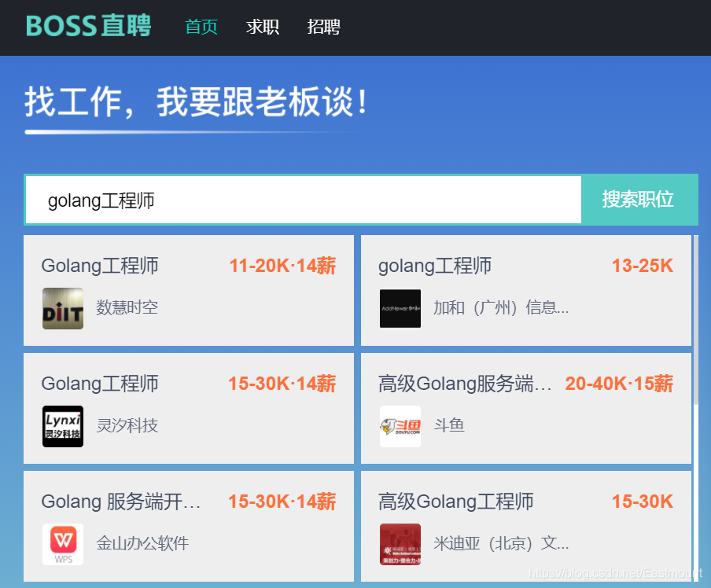
Task: Click the 找工作，我要跟老板谈 headline
Action: click(x=197, y=102)
